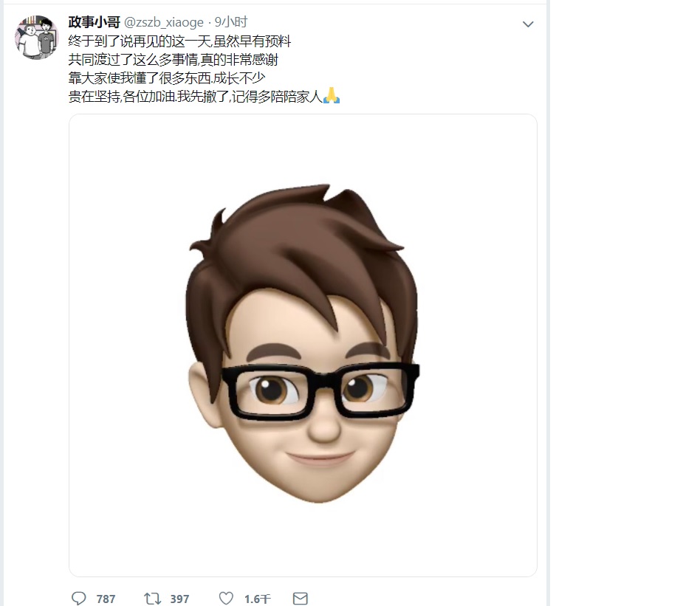Screen dimensions: 700x606
Task: Open the tweet via the 9小时 timestamp
Action: click(231, 22)
